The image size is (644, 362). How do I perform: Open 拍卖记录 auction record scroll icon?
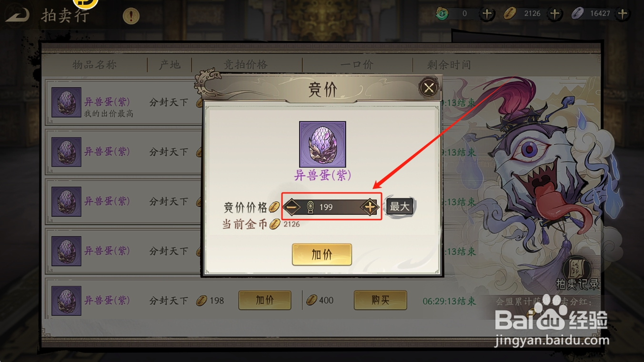tap(577, 273)
